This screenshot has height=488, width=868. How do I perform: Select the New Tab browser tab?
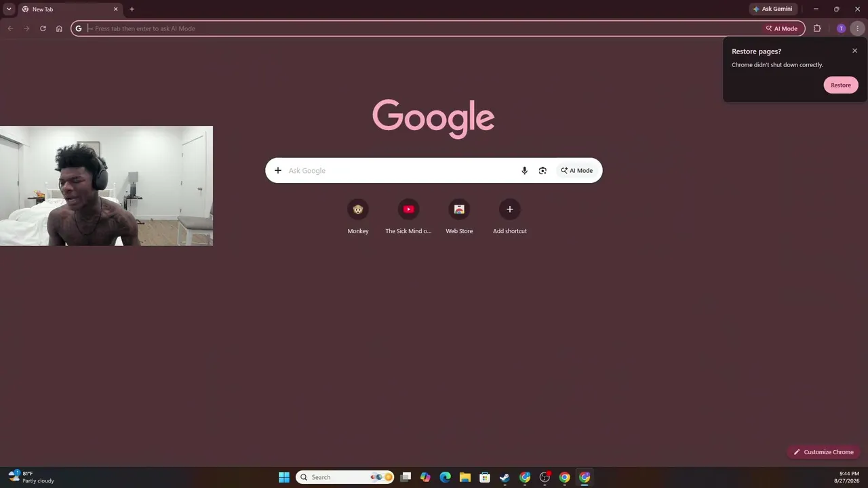[x=70, y=9]
